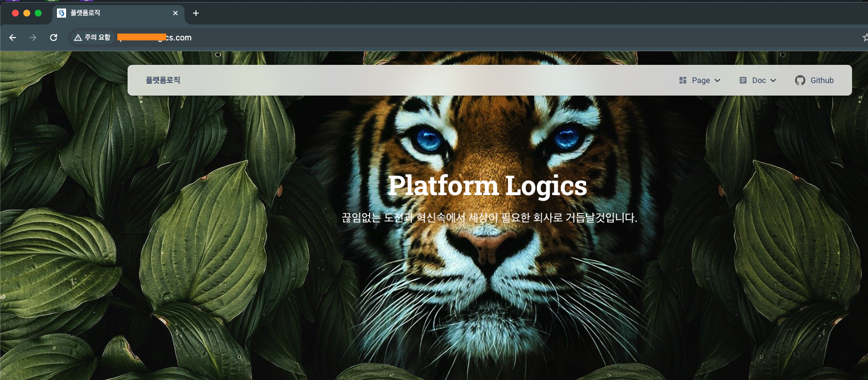The width and height of the screenshot is (868, 380).
Task: Click the green fullscreen window button
Action: (38, 13)
